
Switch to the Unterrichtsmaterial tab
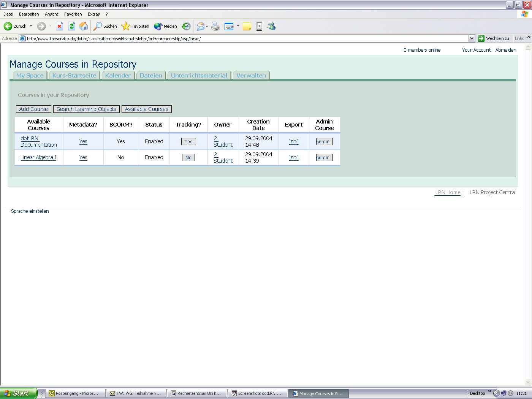[199, 75]
